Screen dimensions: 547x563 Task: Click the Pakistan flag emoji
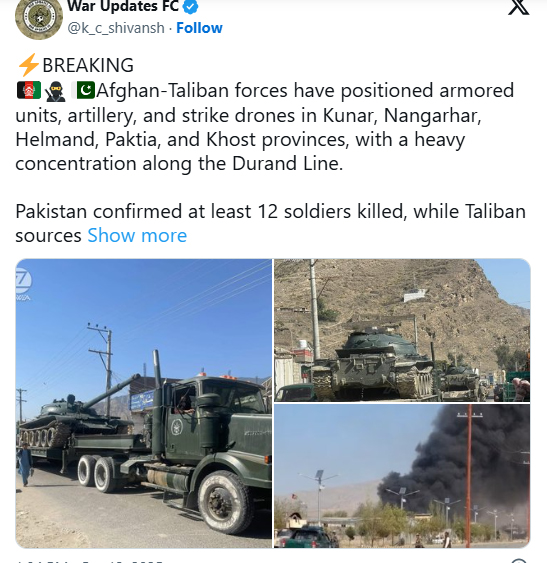pos(83,90)
